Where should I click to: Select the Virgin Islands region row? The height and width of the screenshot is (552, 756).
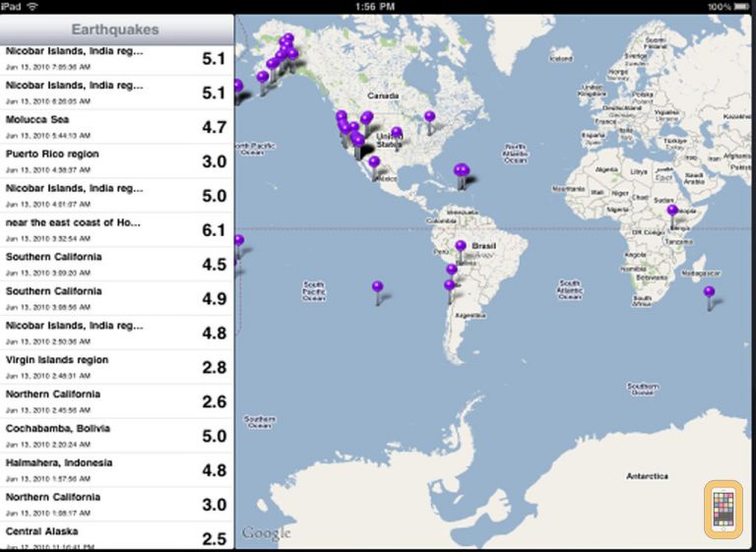point(117,367)
